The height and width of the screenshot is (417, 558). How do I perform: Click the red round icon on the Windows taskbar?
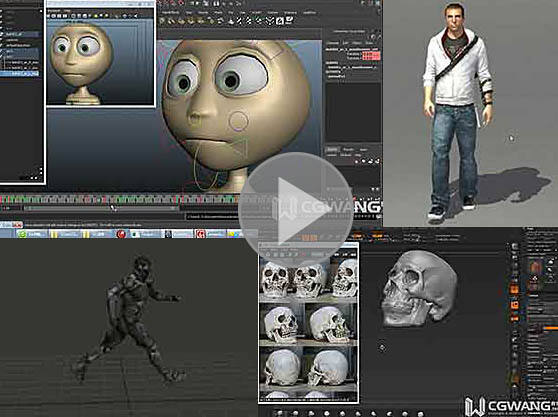tap(121, 234)
